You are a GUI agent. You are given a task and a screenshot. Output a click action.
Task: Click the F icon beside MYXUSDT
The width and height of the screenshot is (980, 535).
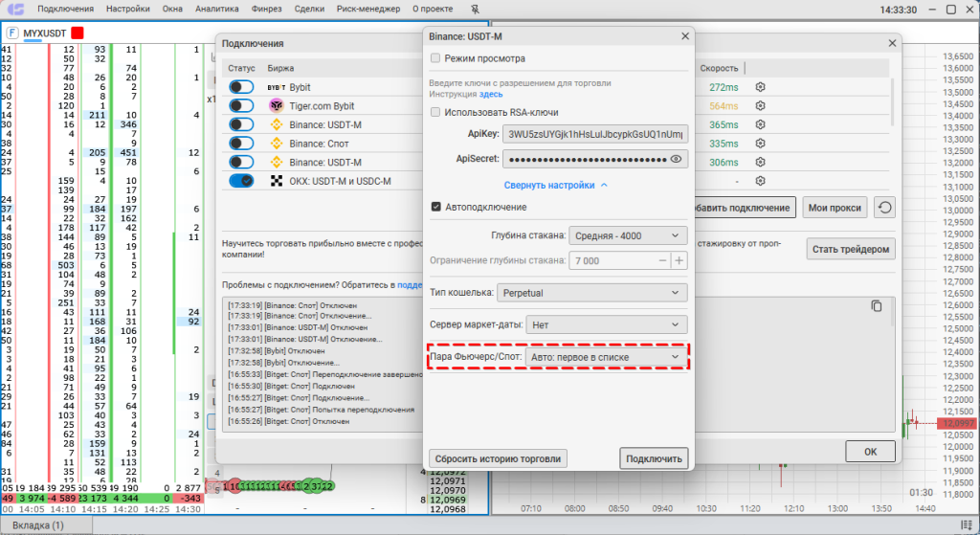(11, 33)
